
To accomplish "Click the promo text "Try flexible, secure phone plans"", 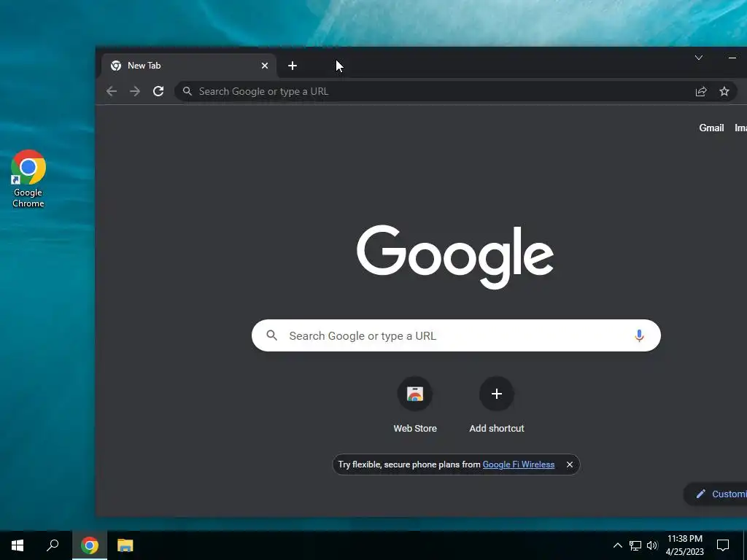I will [399, 464].
